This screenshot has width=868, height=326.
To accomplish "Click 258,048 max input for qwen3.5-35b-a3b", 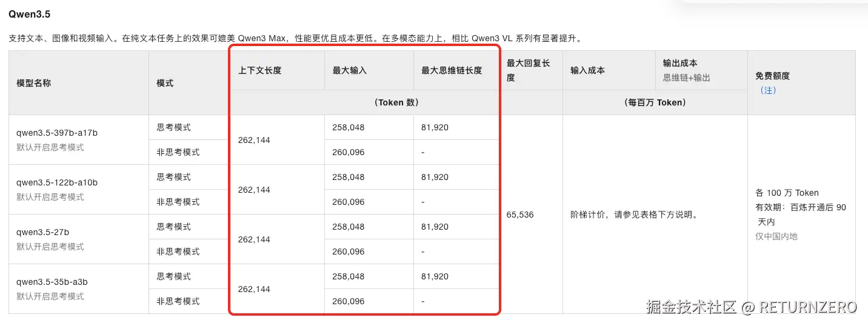I will click(x=349, y=276).
